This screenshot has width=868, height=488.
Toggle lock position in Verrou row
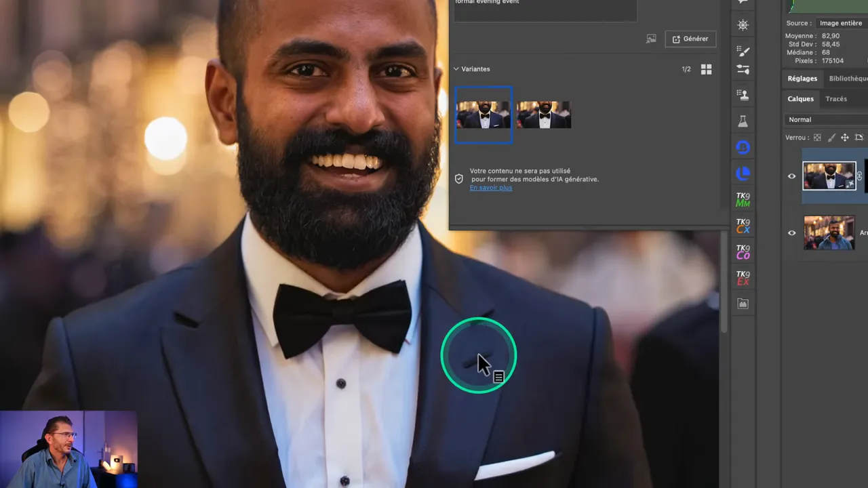pyautogui.click(x=845, y=138)
